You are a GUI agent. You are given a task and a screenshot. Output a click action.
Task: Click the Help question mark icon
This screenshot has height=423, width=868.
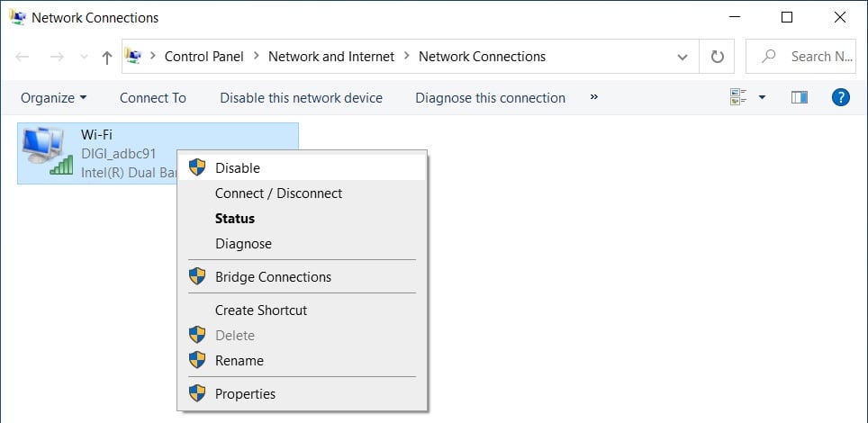pos(841,97)
